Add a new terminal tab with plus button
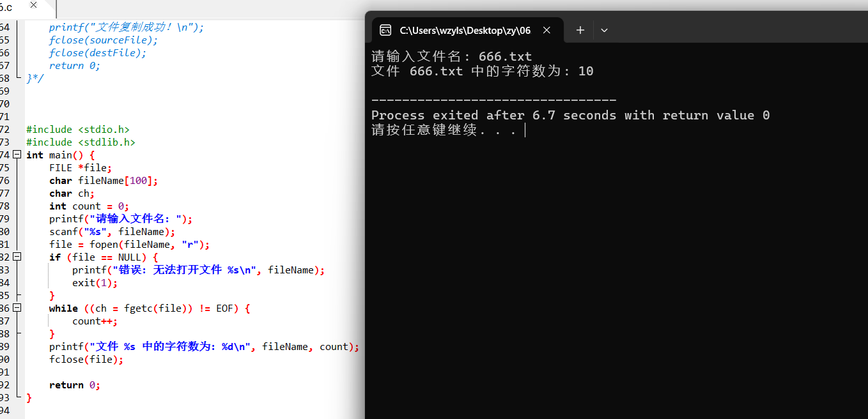 pyautogui.click(x=580, y=30)
